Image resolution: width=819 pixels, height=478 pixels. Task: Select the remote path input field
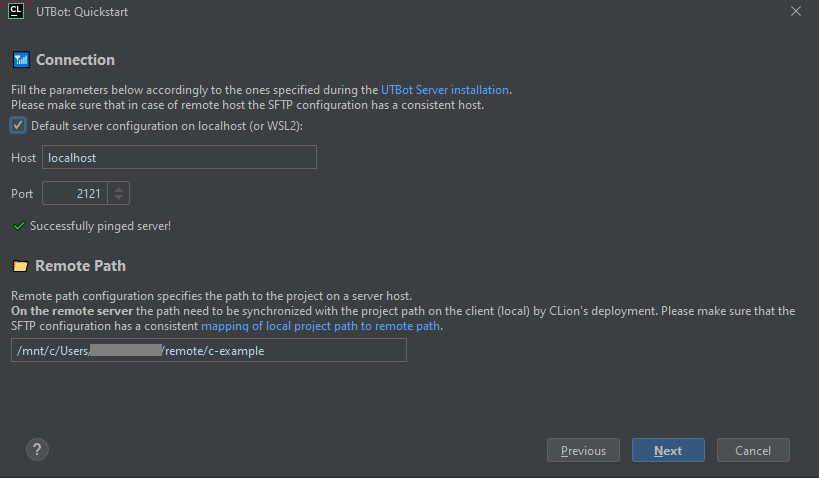(x=208, y=350)
